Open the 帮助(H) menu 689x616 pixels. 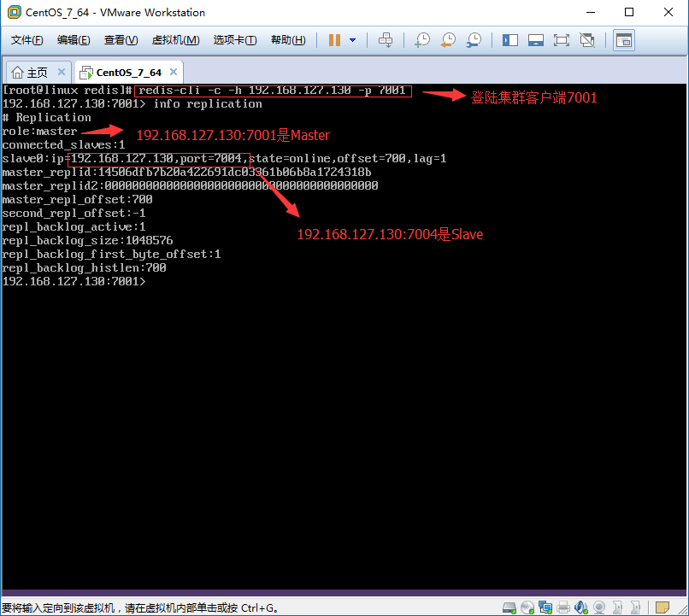point(288,40)
